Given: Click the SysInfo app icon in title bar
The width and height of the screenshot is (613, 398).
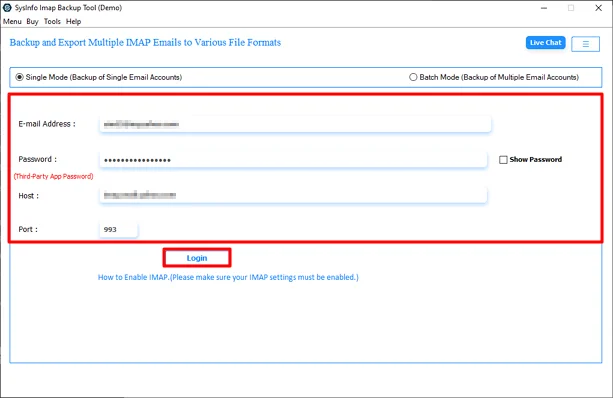Looking at the screenshot, I should (7, 7).
